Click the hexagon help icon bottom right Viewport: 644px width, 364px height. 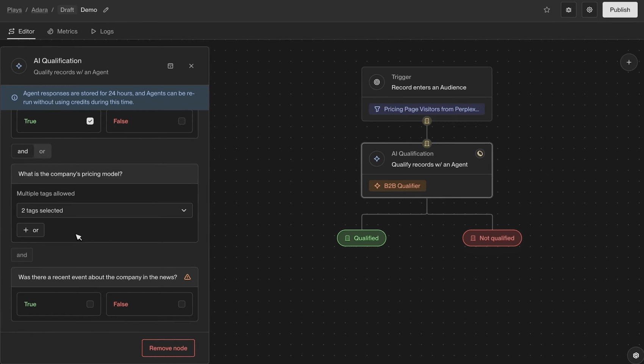tap(636, 355)
